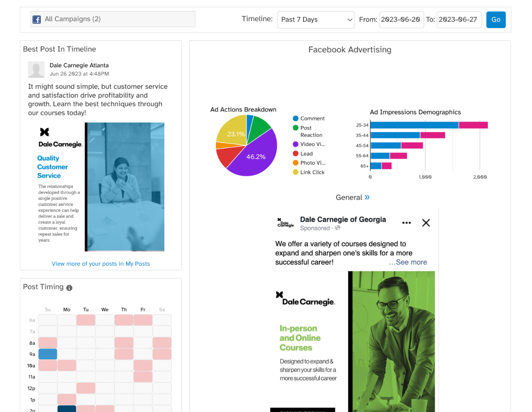
Task: Open the In-person and Online Courses ad image
Action: coord(353,341)
